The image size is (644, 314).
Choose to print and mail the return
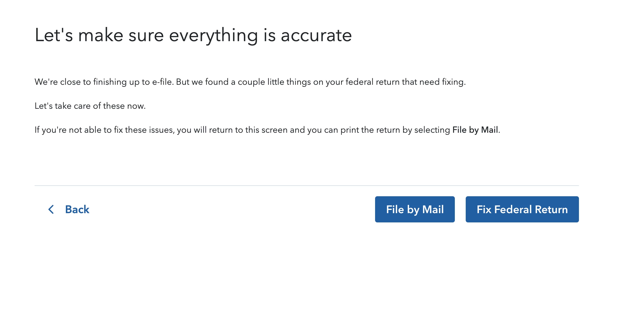coord(415,209)
